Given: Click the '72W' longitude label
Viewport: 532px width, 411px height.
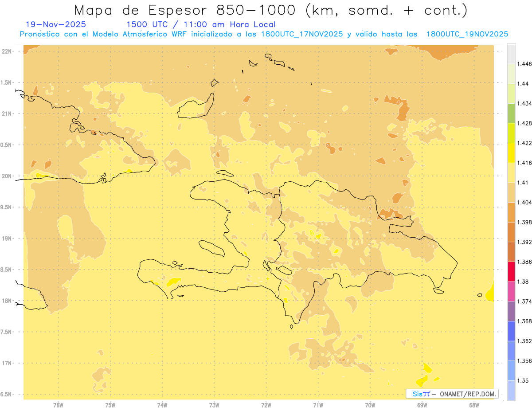Looking at the screenshot, I should (266, 405).
